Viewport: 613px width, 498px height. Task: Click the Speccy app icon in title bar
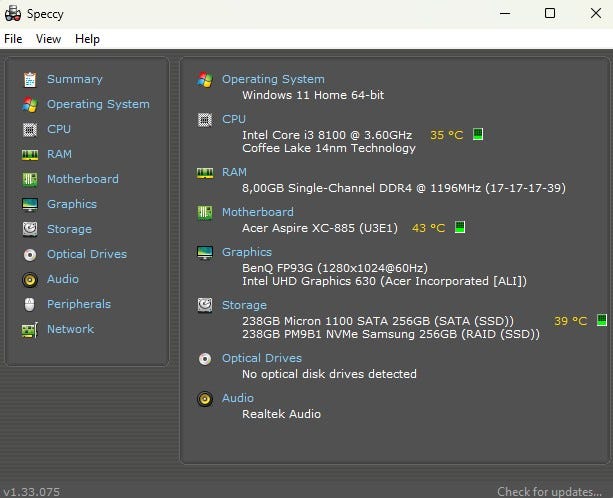point(13,14)
